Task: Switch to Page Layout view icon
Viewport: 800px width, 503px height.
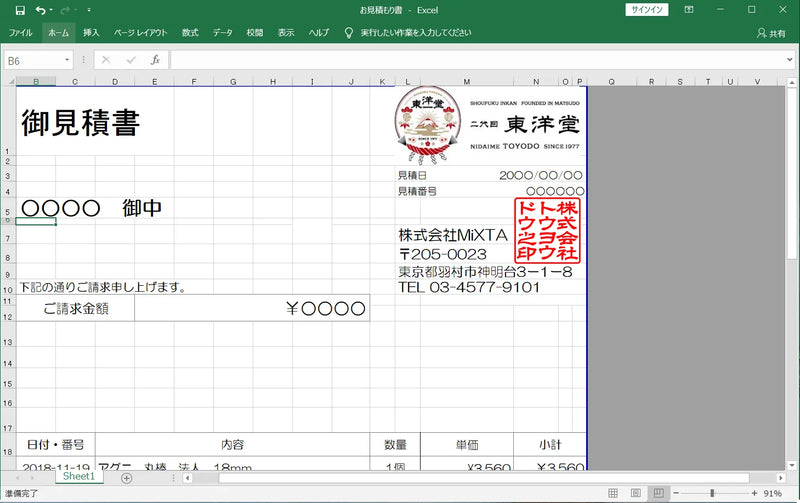Action: point(636,493)
